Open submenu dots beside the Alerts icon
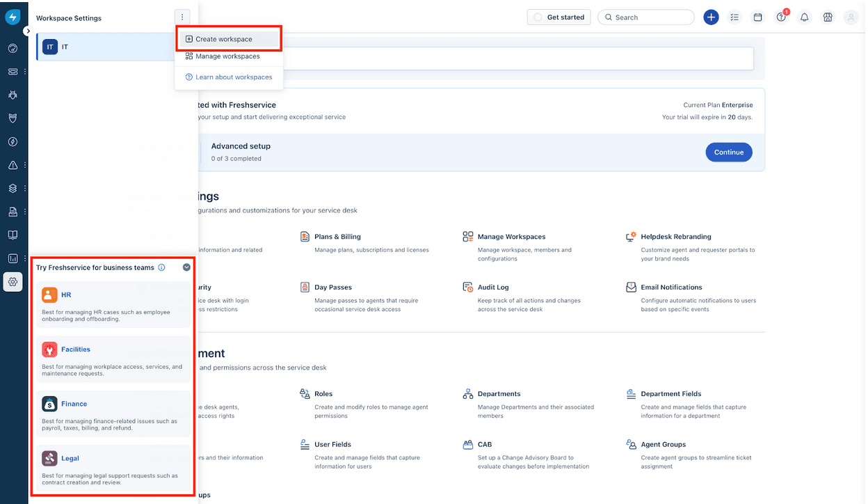The height and width of the screenshot is (504, 868). [x=25, y=165]
